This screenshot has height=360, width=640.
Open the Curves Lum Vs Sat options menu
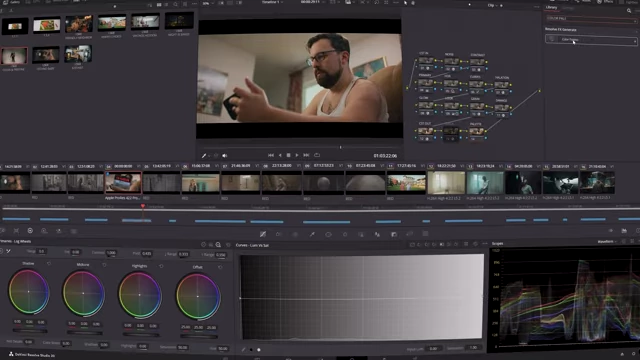(x=485, y=244)
